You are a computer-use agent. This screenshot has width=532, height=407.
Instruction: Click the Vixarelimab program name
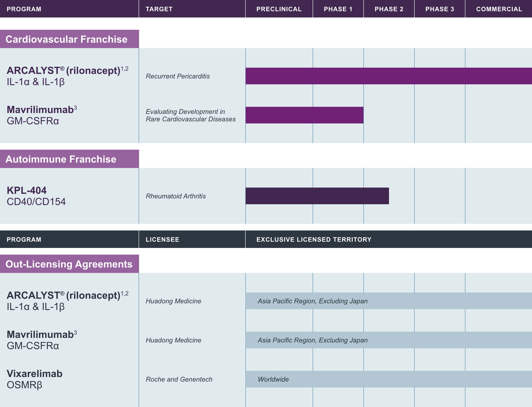[x=34, y=373]
